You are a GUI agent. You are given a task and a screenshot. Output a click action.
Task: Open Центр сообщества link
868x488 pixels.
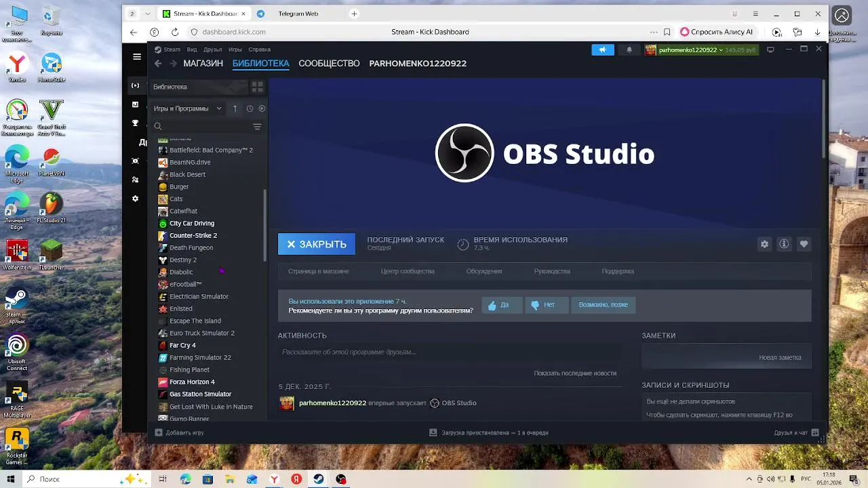coord(408,271)
